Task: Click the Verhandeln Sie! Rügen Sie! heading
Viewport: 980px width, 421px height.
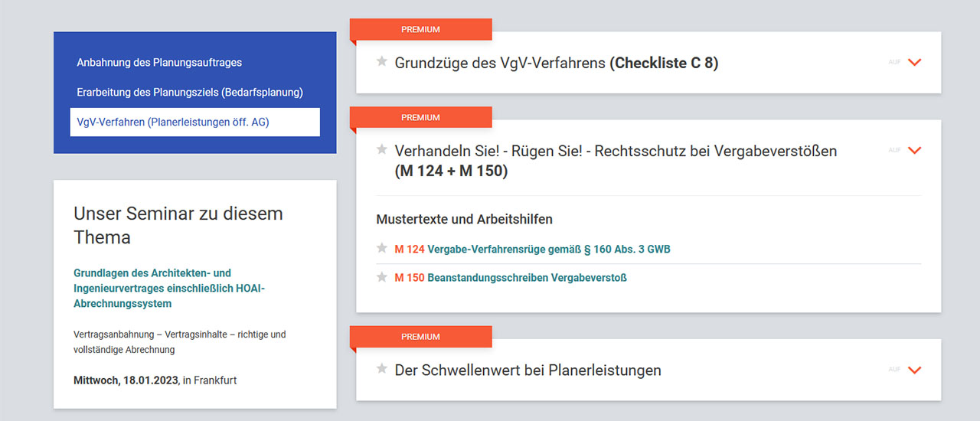Action: pos(615,152)
